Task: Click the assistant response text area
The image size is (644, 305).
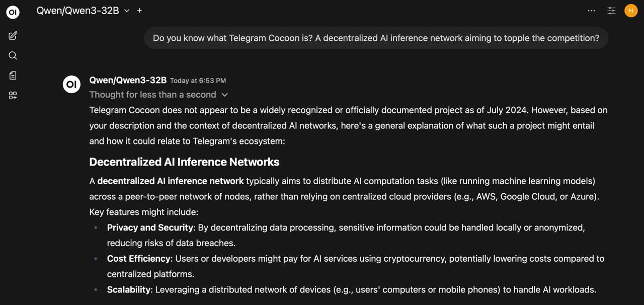Action: [347, 125]
